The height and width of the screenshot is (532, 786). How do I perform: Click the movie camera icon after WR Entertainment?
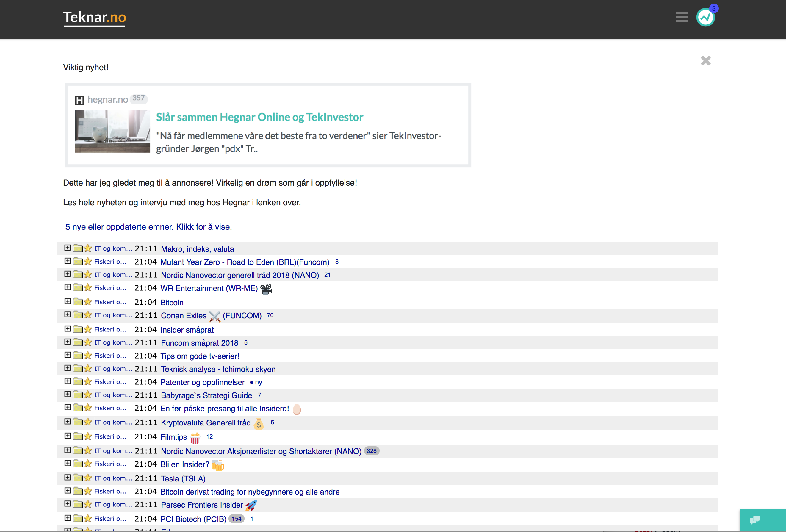coord(266,289)
